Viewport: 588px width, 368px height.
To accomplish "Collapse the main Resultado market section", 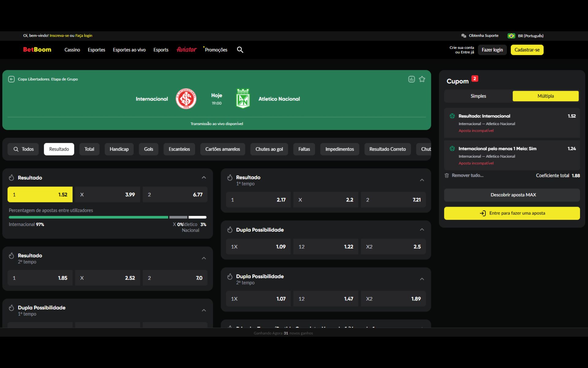I will [x=204, y=177].
